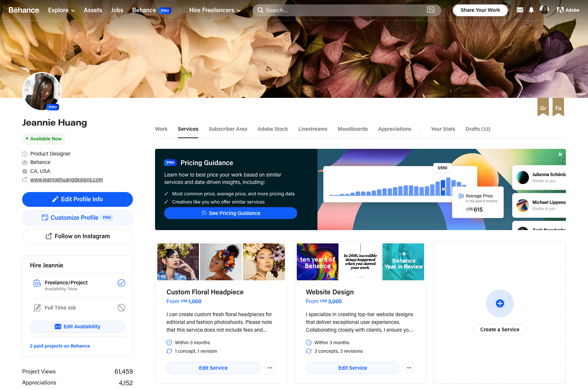
Task: Click the search-by-image icon in the search bar
Action: (430, 10)
